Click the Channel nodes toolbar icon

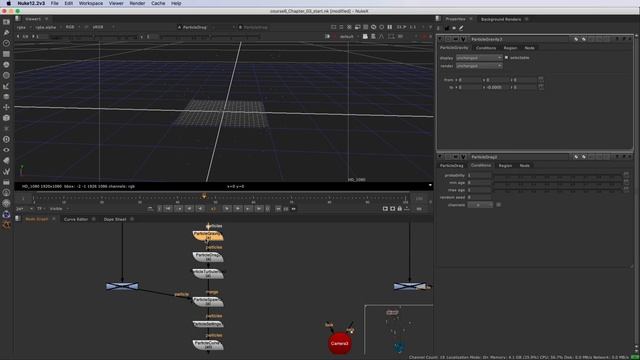pos(6,54)
